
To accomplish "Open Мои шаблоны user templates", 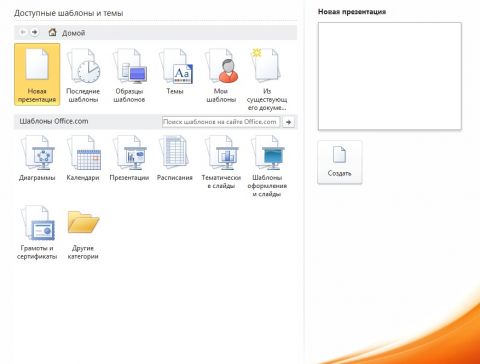I will pos(221,75).
